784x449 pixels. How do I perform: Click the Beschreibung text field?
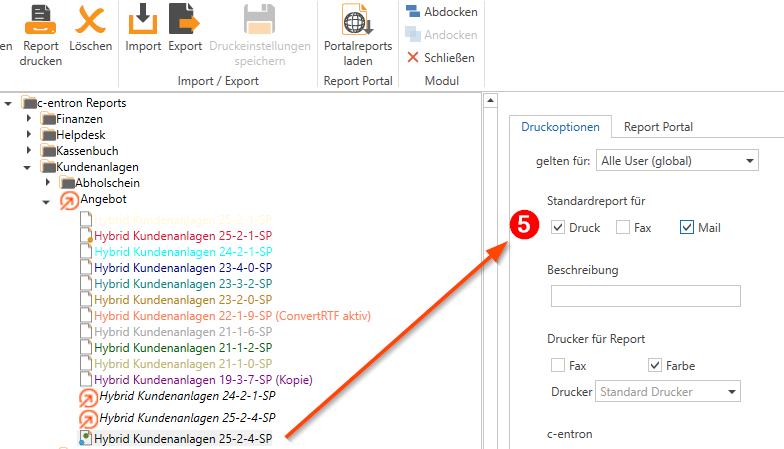pyautogui.click(x=646, y=296)
